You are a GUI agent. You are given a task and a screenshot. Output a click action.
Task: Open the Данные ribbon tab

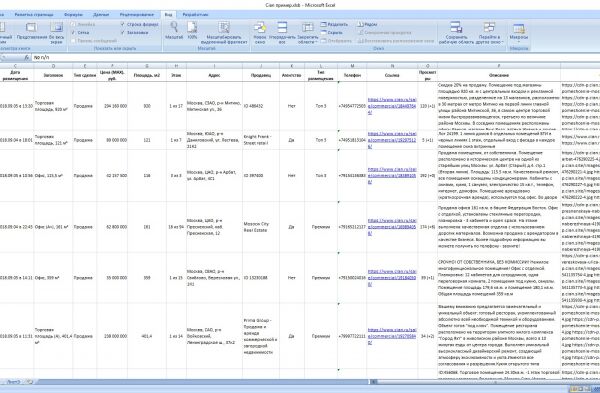[x=101, y=15]
